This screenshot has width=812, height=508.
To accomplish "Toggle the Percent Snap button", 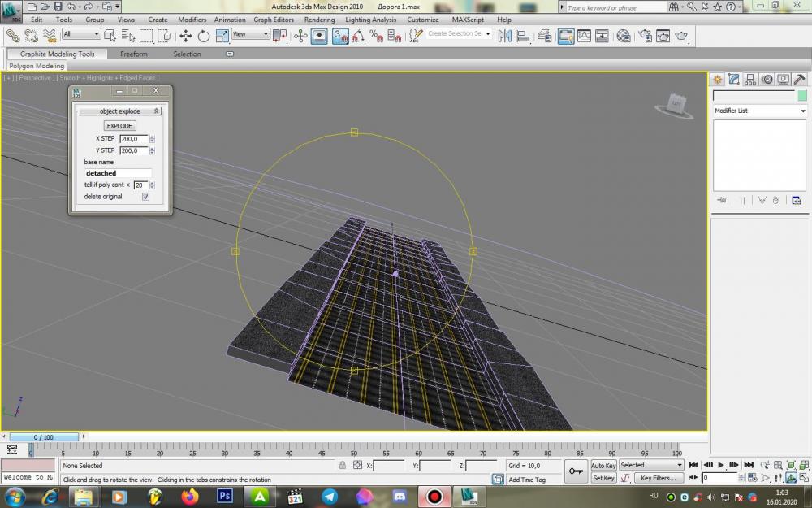I will 377,35.
